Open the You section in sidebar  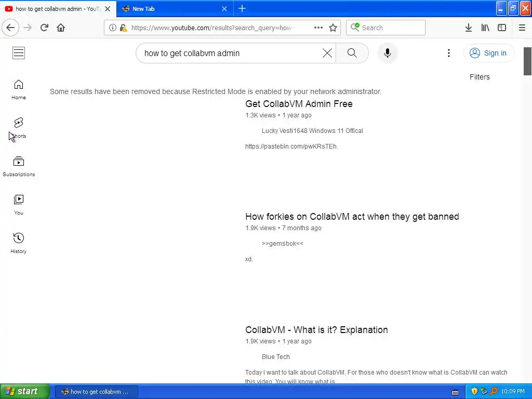point(19,205)
